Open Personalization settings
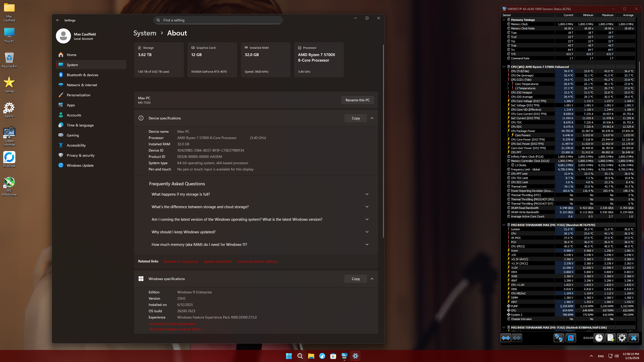This screenshot has width=644, height=362. pos(91,95)
